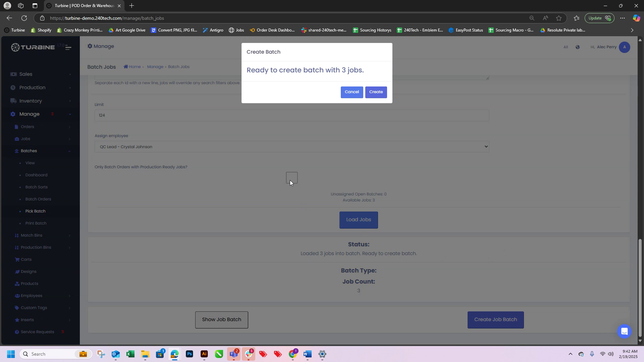Open Photoshop from the taskbar
Image resolution: width=644 pixels, height=362 pixels.
coord(190,354)
